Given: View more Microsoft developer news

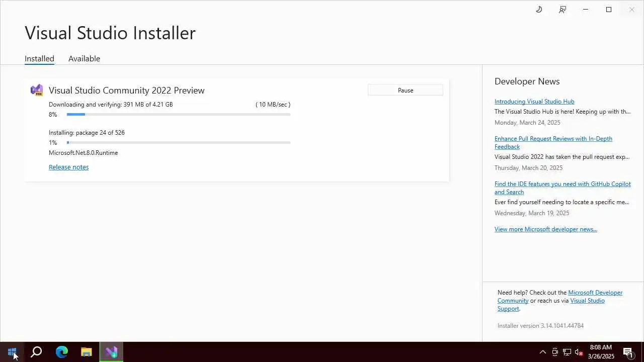Looking at the screenshot, I should 546,229.
